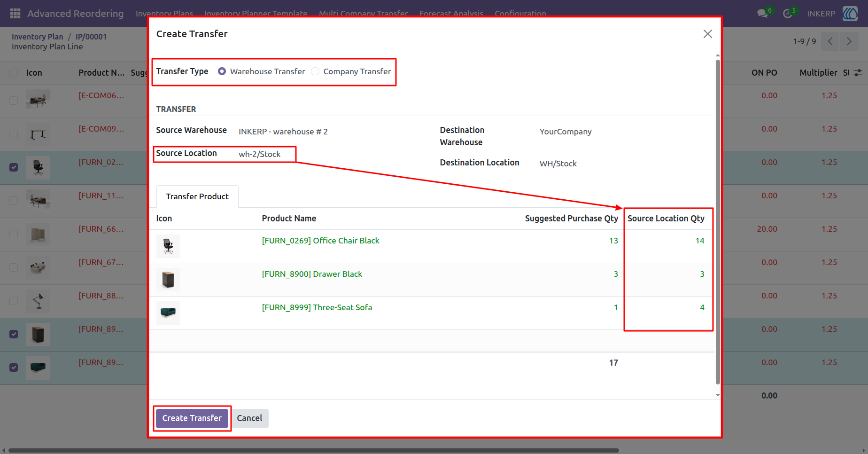
Task: Open the Destination Location field WH/Stock
Action: (x=558, y=164)
